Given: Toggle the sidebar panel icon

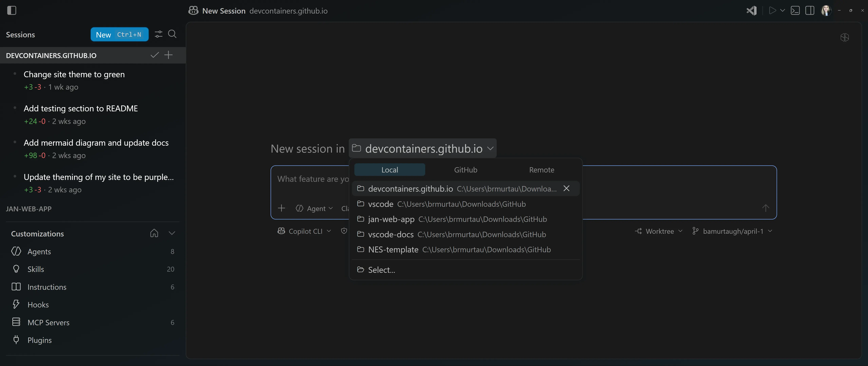Looking at the screenshot, I should pyautogui.click(x=12, y=11).
